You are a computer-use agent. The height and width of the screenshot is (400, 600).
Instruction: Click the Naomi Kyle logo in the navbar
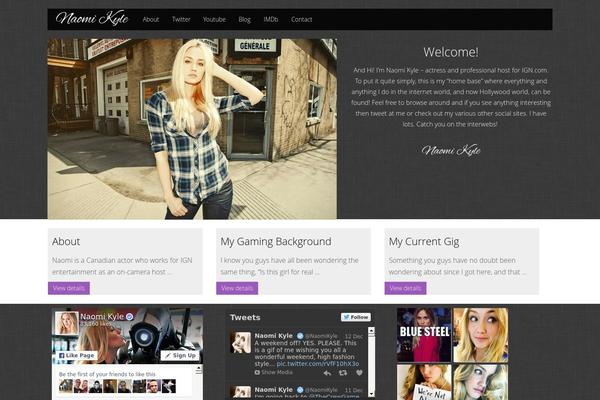(x=92, y=18)
